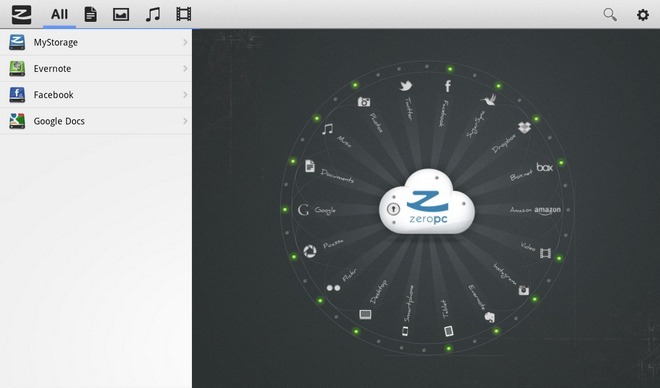The width and height of the screenshot is (660, 388).
Task: Click the Facebook drive icon
Action: (17, 95)
